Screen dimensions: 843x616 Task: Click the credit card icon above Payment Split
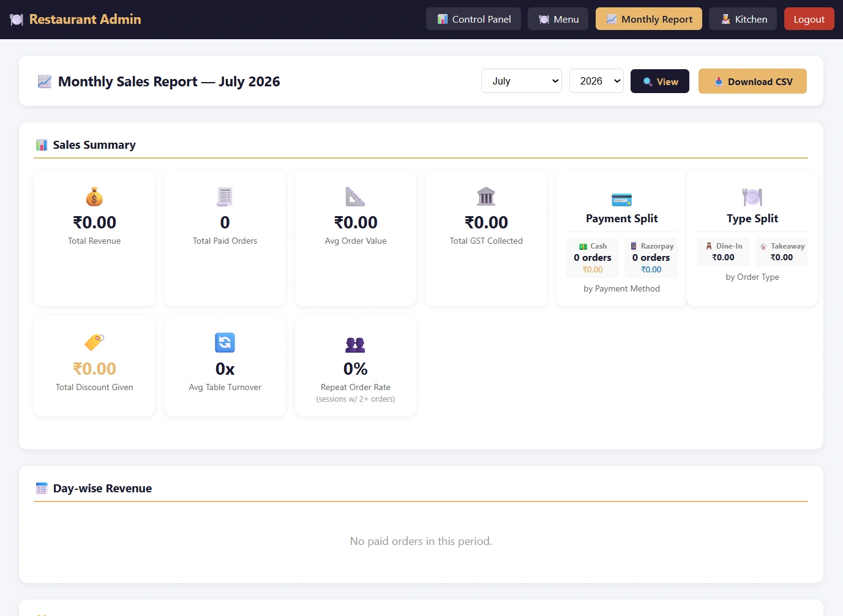[x=621, y=199]
